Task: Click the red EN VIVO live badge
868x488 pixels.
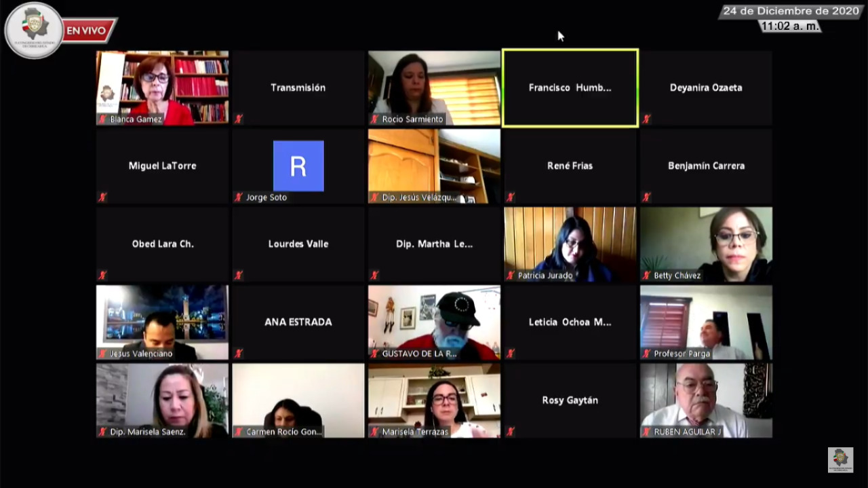Action: (90, 31)
